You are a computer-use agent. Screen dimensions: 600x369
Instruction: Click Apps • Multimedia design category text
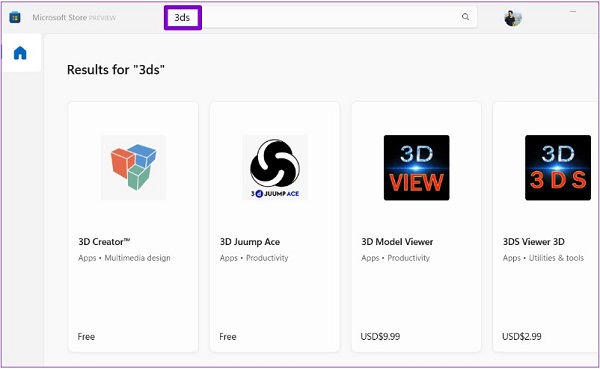(124, 258)
